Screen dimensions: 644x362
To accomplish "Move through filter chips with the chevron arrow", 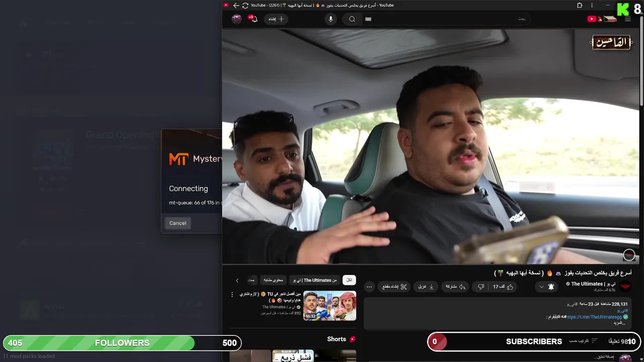I will [237, 281].
